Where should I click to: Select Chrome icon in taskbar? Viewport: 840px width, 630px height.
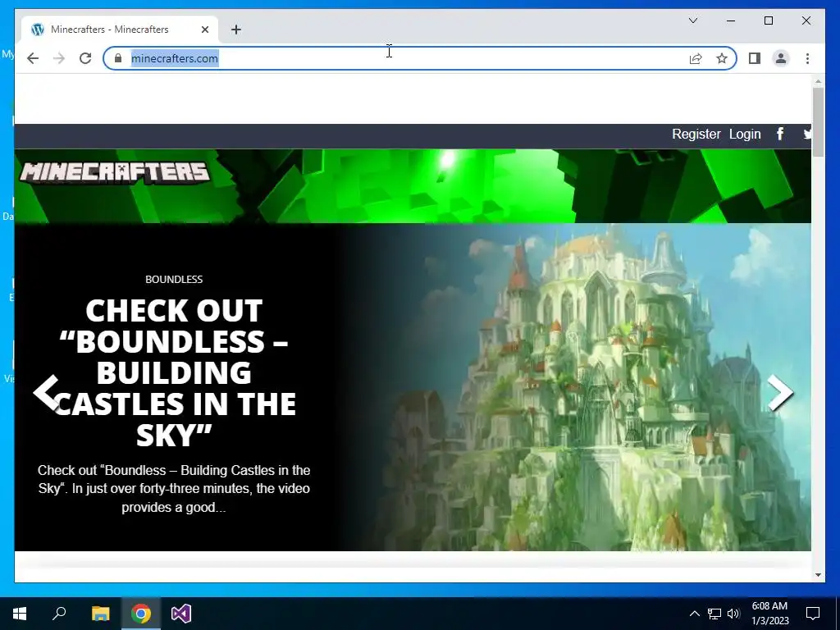coord(141,614)
